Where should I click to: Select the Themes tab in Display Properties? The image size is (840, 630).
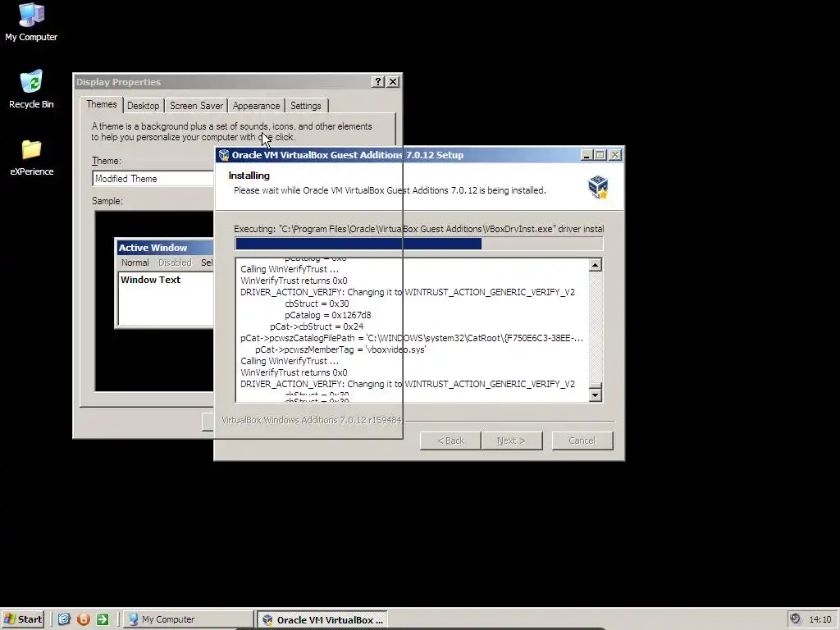(101, 104)
